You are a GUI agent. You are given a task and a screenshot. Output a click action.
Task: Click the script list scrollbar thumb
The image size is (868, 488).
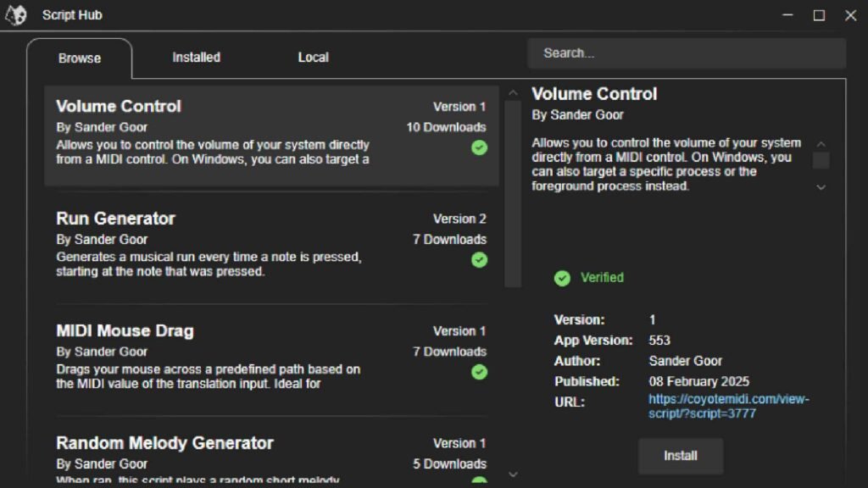(513, 194)
